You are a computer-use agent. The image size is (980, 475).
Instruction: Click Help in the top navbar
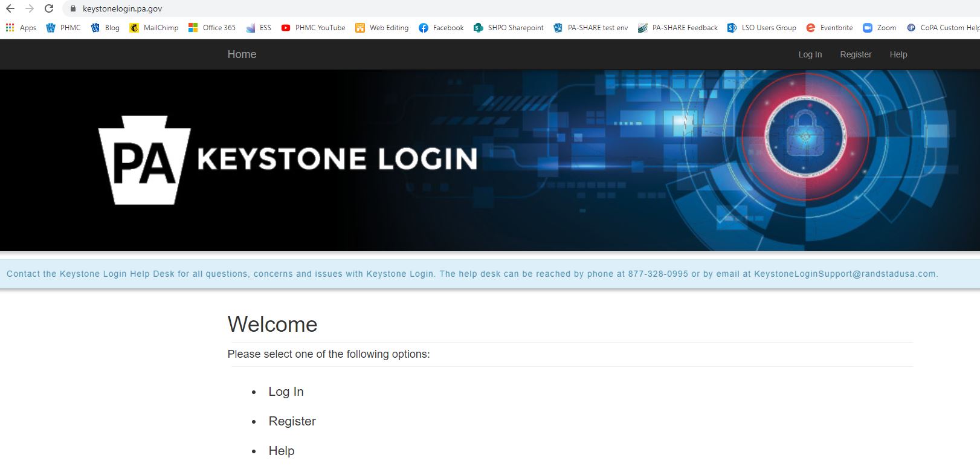point(898,54)
